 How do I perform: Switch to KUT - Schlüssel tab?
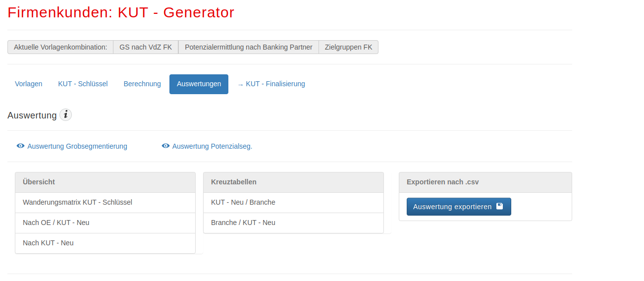[83, 84]
